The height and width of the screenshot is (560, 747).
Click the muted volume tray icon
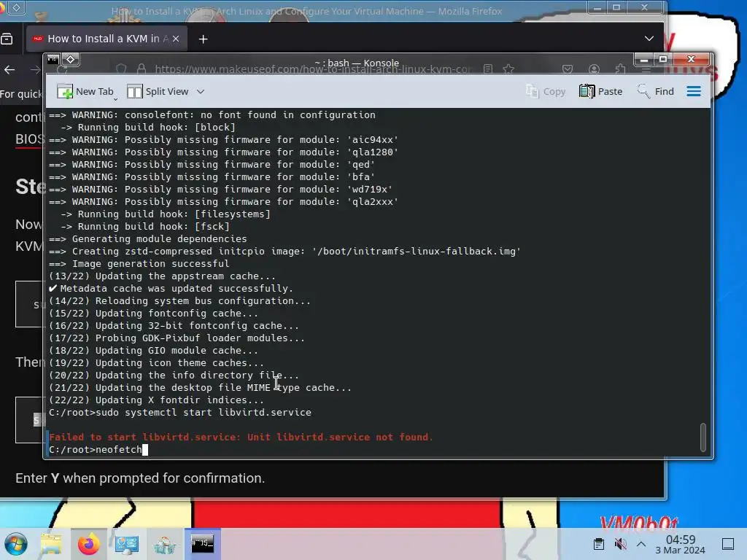tap(620, 544)
